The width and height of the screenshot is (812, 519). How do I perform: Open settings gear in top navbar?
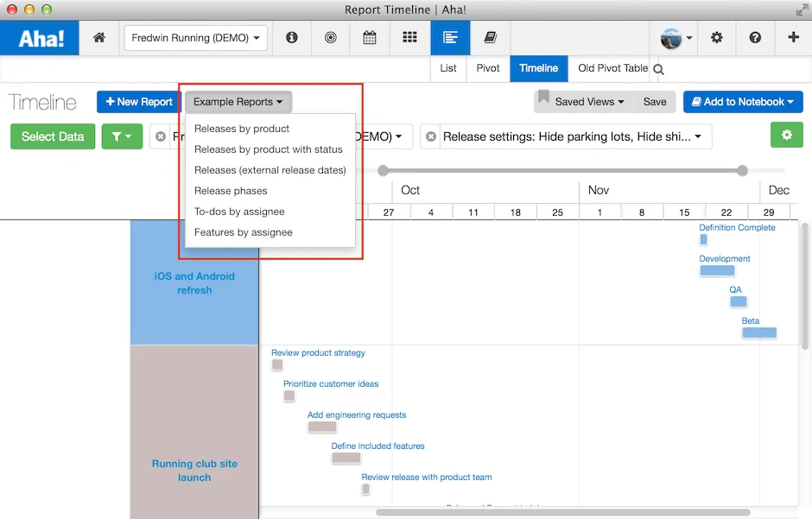(716, 37)
